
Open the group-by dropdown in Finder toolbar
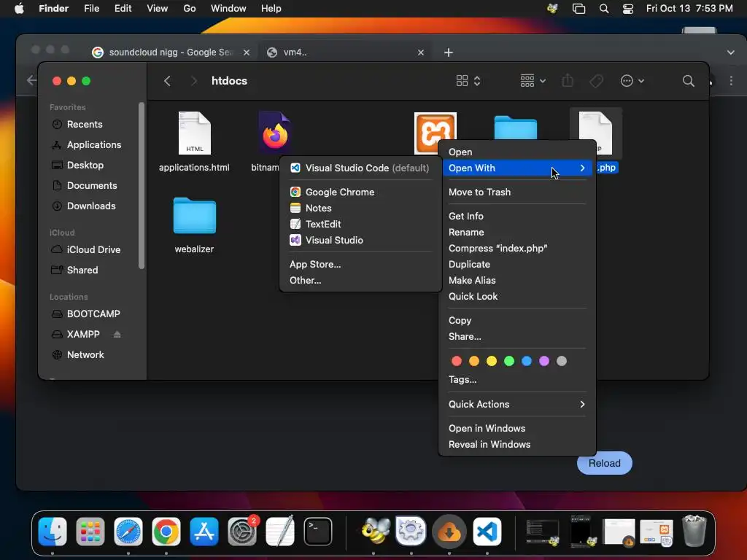533,81
